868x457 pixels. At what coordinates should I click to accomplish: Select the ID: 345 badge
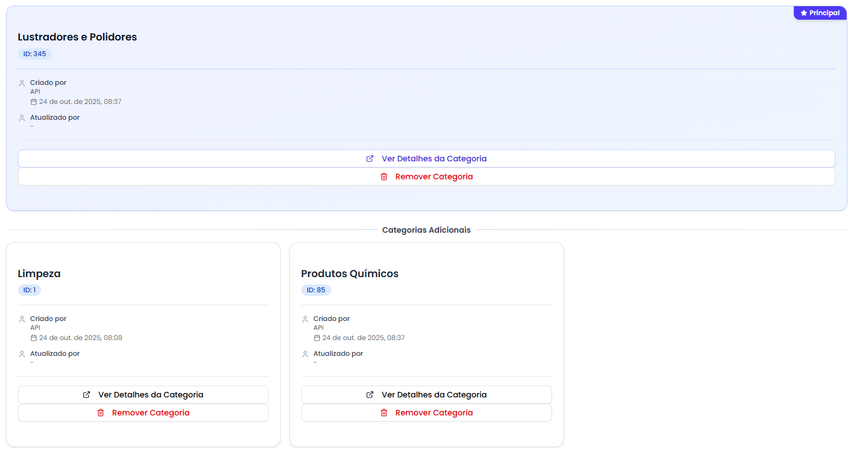point(35,54)
